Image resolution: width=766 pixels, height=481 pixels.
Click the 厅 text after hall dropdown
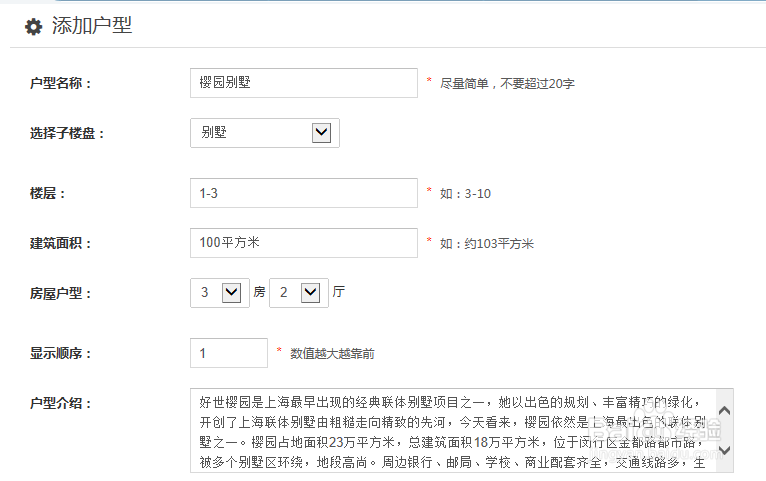tap(339, 292)
